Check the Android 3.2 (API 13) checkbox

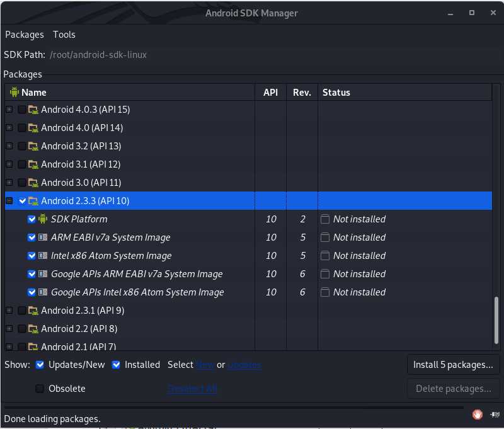click(x=22, y=146)
